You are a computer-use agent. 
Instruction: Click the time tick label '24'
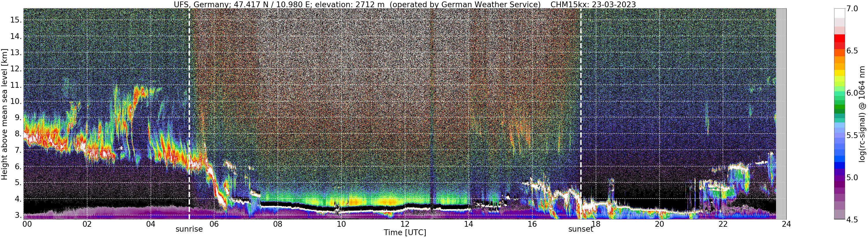786,224
